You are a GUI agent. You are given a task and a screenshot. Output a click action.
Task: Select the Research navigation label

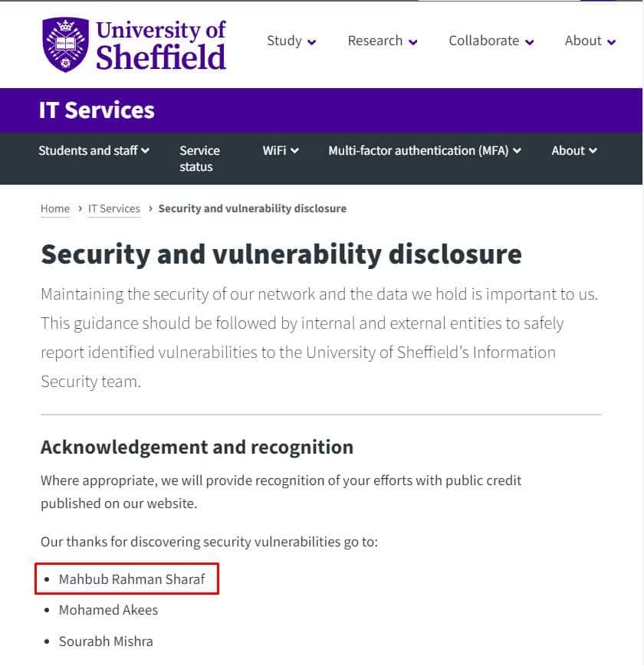375,41
